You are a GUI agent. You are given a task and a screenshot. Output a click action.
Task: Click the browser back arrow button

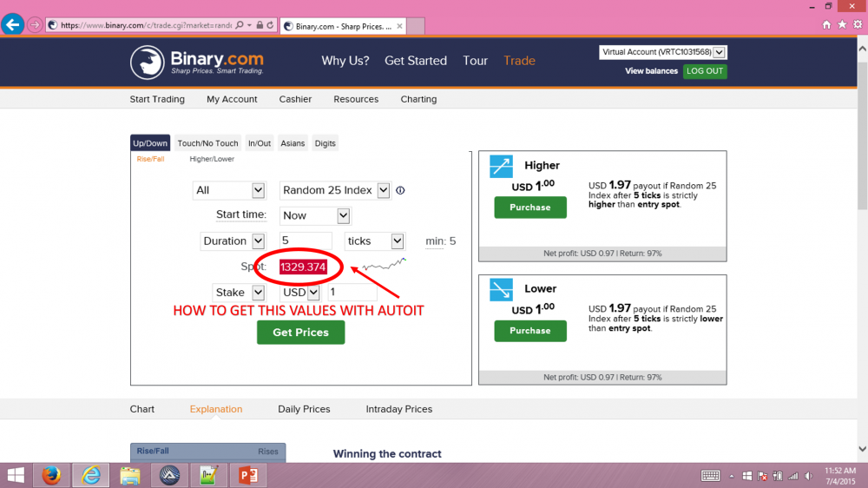coord(12,25)
